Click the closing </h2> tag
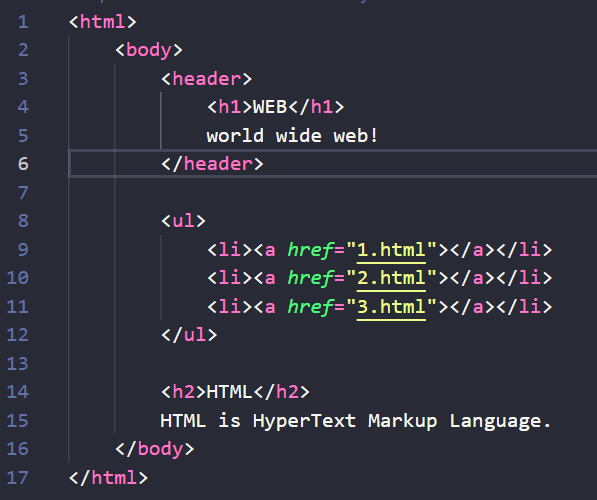Image resolution: width=597 pixels, height=500 pixels. click(x=281, y=392)
